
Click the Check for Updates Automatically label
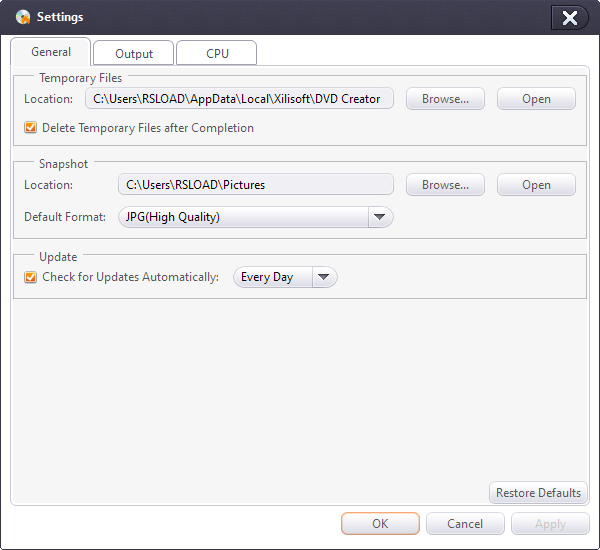pos(130,277)
